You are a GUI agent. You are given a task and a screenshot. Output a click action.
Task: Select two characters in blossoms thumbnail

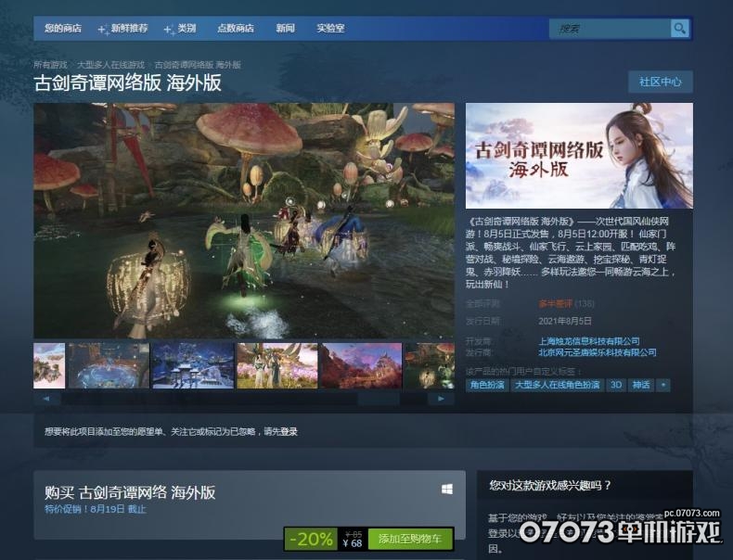click(277, 365)
